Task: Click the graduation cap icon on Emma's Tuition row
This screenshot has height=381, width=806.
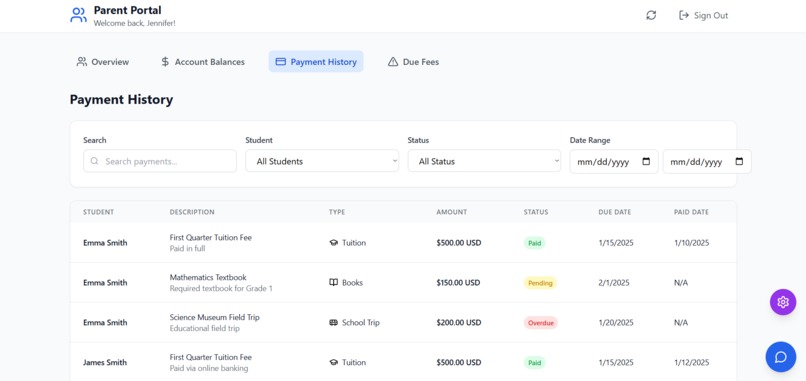Action: coord(334,243)
